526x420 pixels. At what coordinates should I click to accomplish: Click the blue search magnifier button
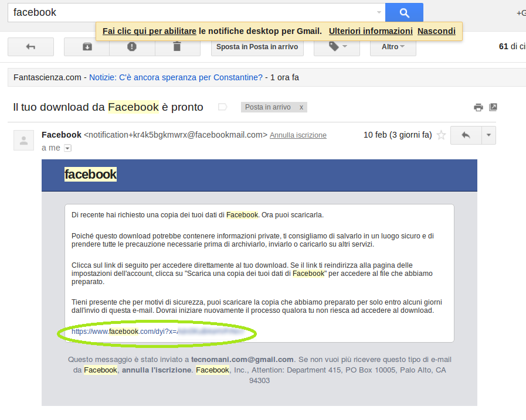404,13
